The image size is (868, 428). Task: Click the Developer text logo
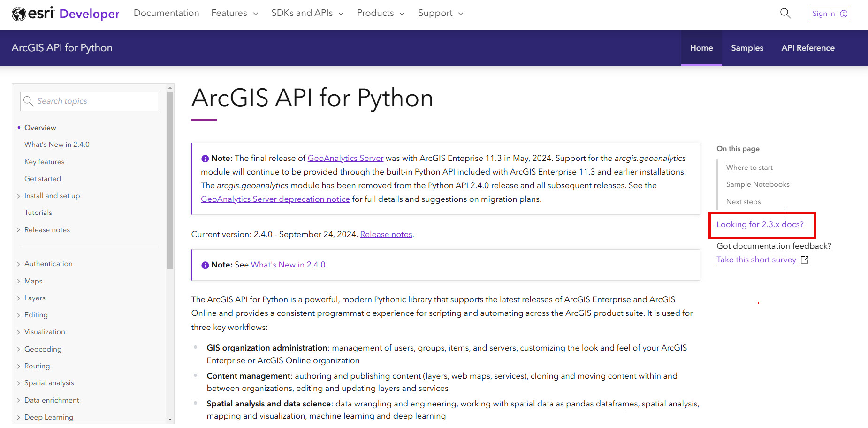(89, 14)
